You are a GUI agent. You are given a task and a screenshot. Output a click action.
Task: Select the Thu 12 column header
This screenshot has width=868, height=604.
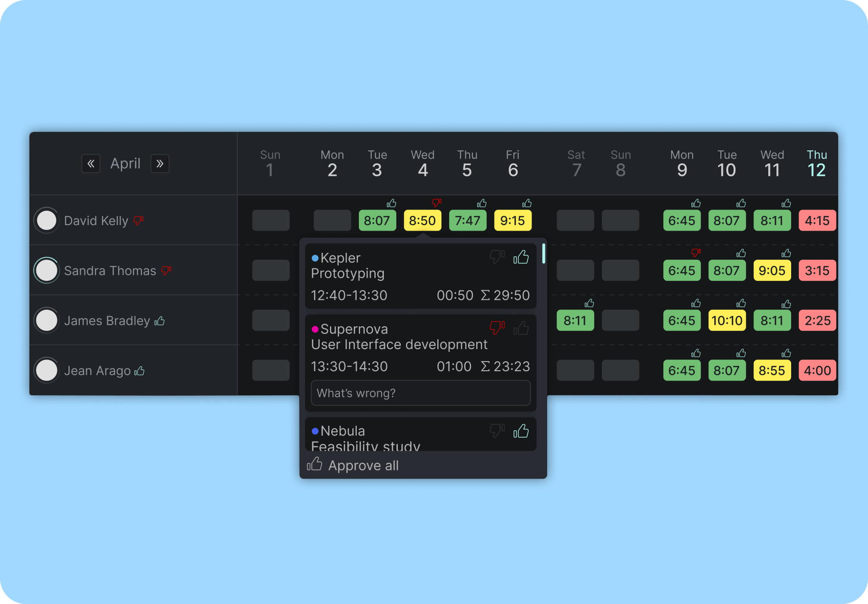pyautogui.click(x=817, y=164)
